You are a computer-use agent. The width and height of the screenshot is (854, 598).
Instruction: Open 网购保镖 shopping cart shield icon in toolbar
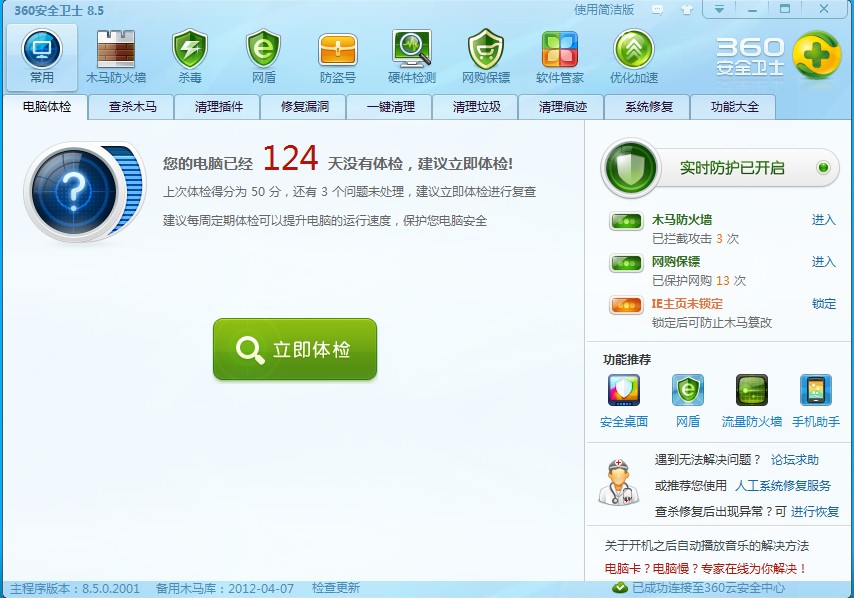[486, 49]
